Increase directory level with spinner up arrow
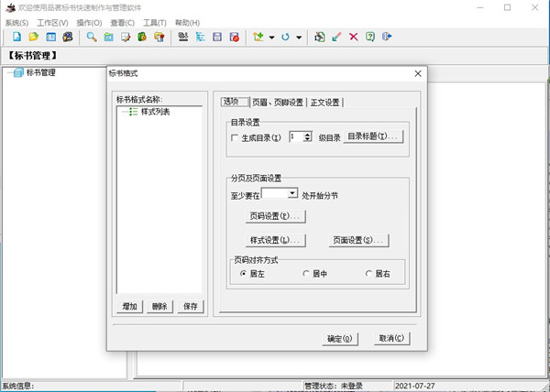Screen dimensions: 550x392 pos(308,135)
